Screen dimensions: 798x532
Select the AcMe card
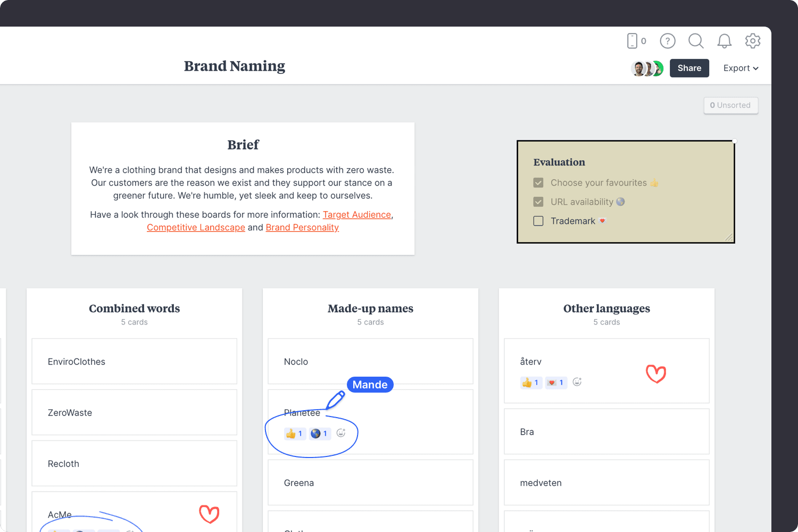point(134,512)
